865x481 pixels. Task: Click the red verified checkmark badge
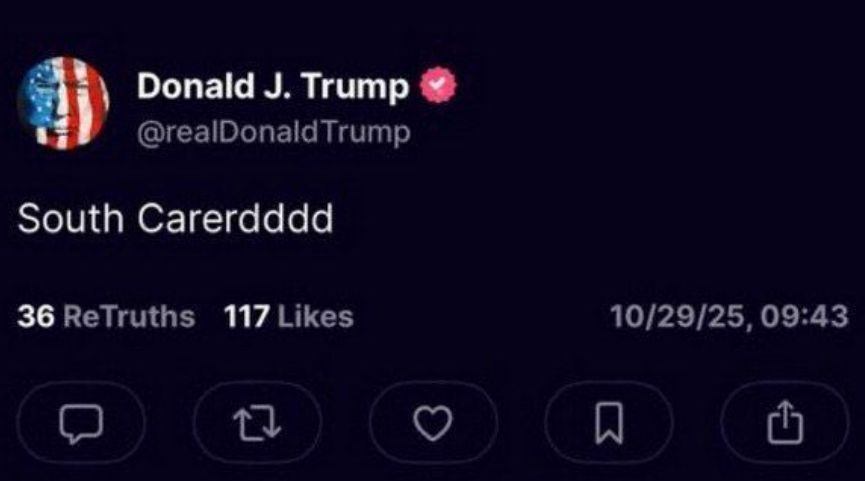[438, 85]
